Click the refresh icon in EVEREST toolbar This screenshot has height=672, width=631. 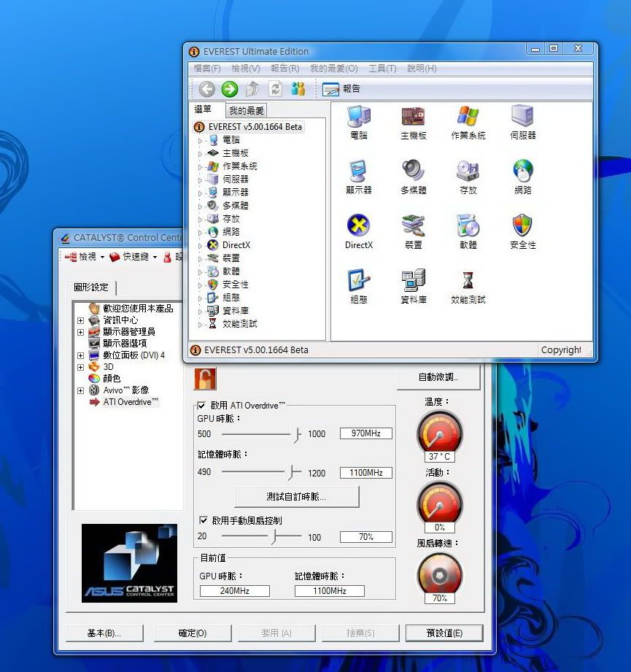tap(275, 89)
